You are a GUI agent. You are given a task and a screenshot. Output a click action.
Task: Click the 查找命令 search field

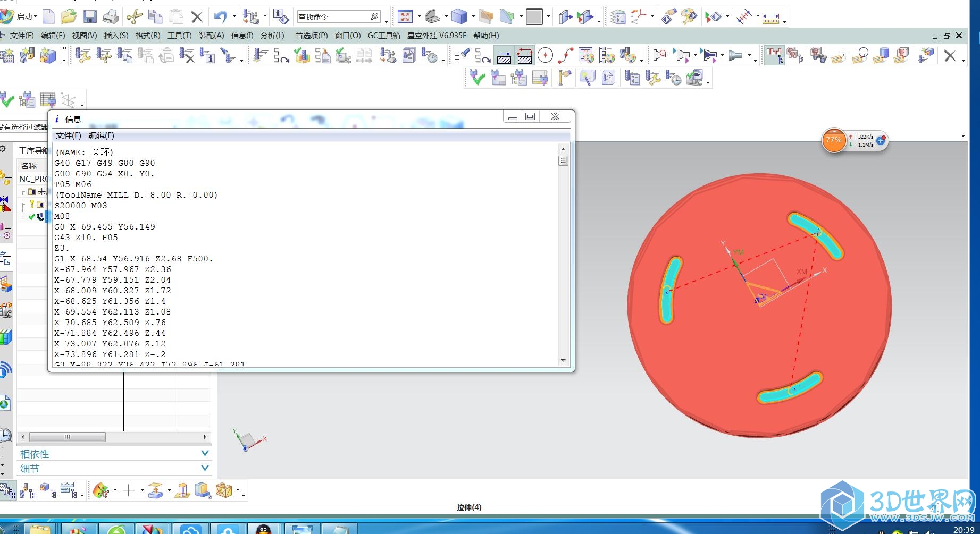[x=338, y=17]
